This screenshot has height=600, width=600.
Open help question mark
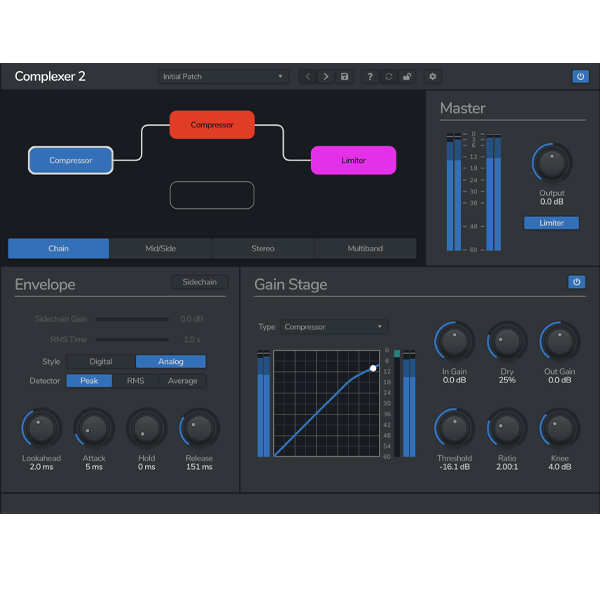(370, 77)
